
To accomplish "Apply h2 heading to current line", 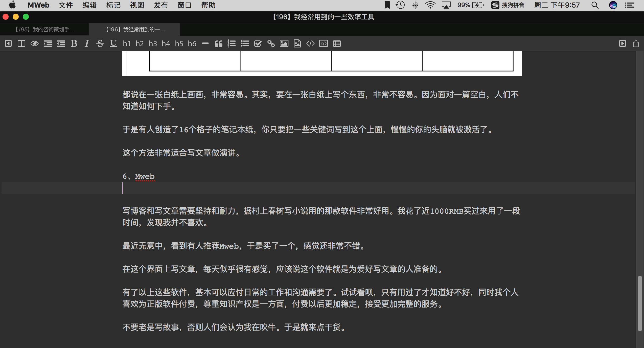I will pos(140,43).
